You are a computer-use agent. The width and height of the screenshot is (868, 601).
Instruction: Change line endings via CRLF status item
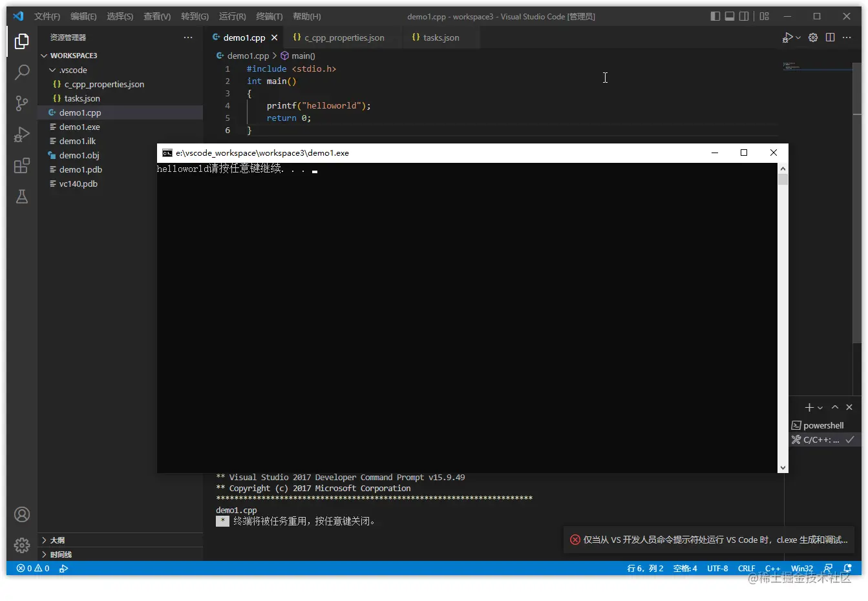coord(746,568)
